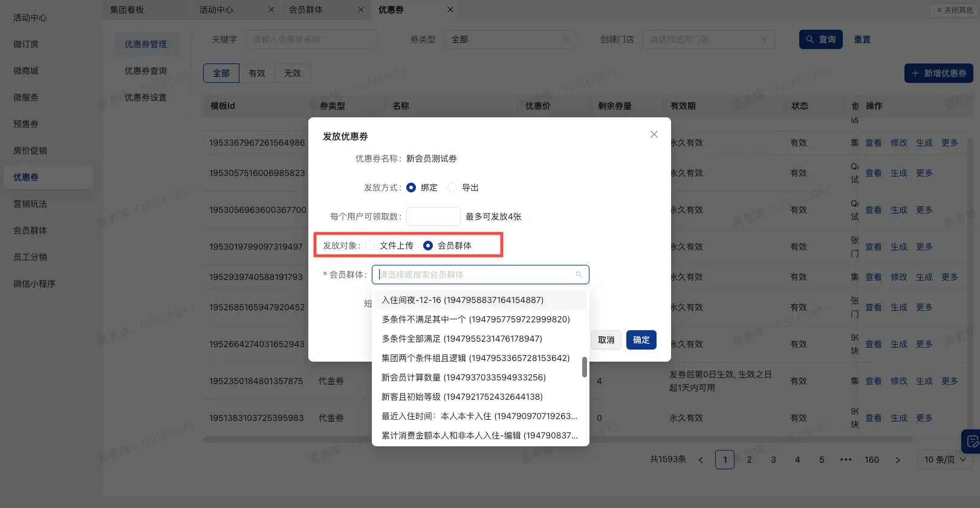Screen dimensions: 980x508
Task: Click the 每个用户可领取数 input box
Action: pos(433,217)
